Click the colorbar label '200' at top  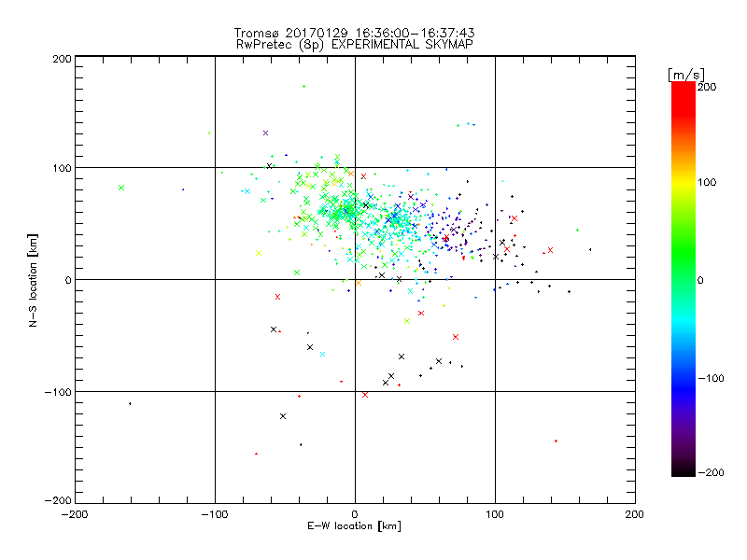tap(707, 87)
